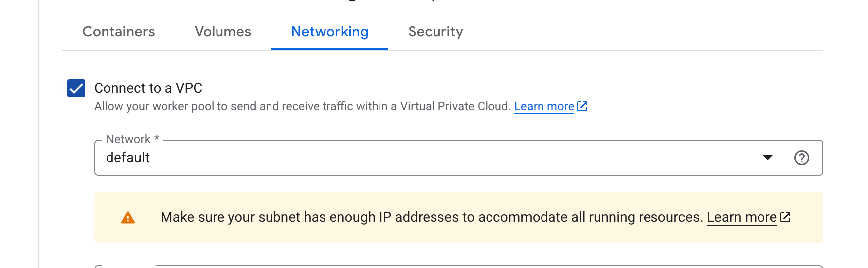Click external-link icon in subnet warning banner

point(785,217)
